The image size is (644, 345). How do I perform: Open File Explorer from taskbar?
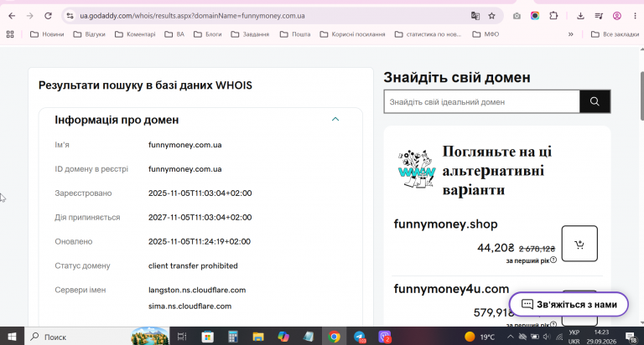(258, 337)
